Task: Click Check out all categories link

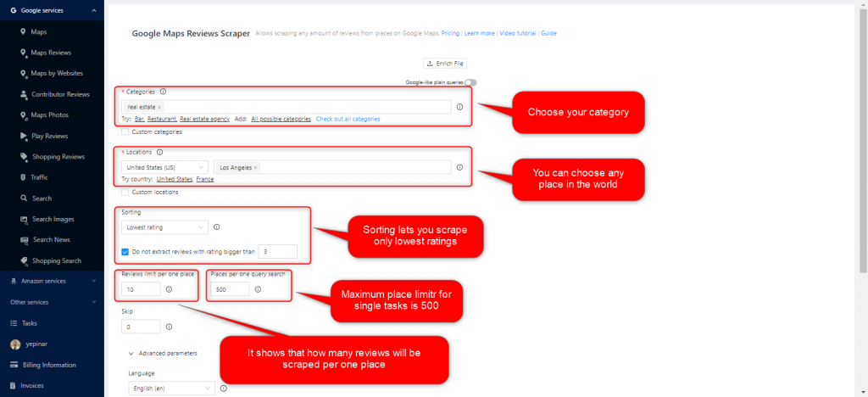Action: click(x=348, y=119)
